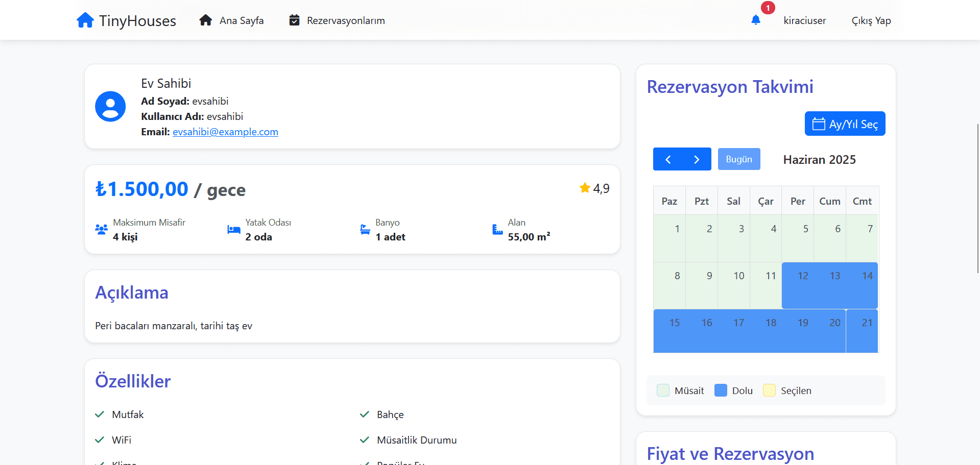The width and height of the screenshot is (980, 465).
Task: Open the kiraciuser profile menu item
Action: [805, 20]
